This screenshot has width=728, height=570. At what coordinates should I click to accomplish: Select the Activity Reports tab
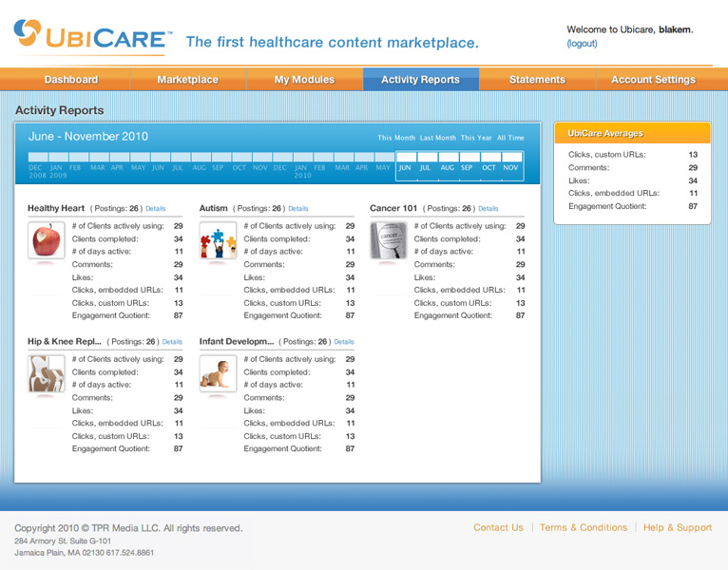[x=421, y=80]
